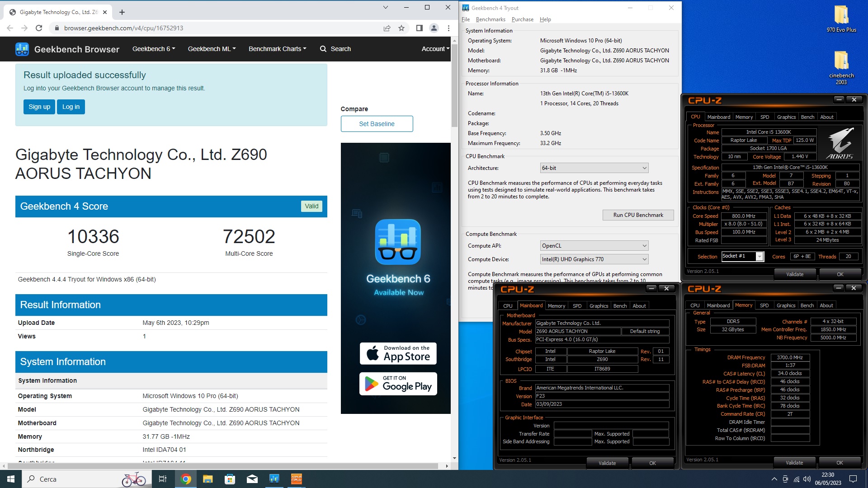This screenshot has height=488, width=868.
Task: Click single-core score 10336
Action: [93, 237]
